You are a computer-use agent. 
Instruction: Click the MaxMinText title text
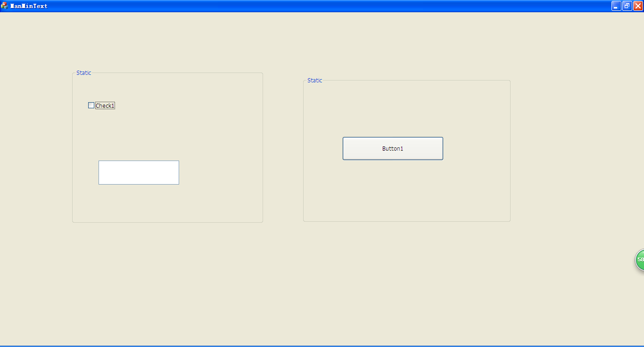29,6
